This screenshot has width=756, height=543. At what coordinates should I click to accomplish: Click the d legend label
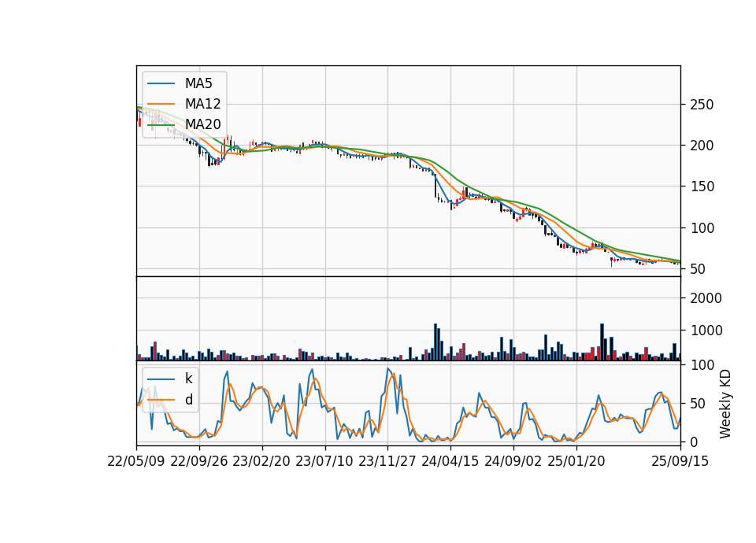188,400
